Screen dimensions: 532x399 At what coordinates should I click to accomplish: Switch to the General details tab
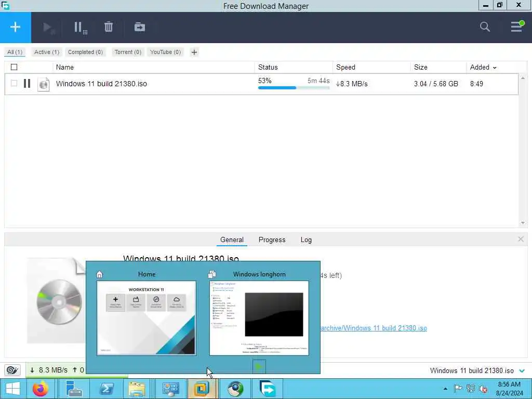232,240
